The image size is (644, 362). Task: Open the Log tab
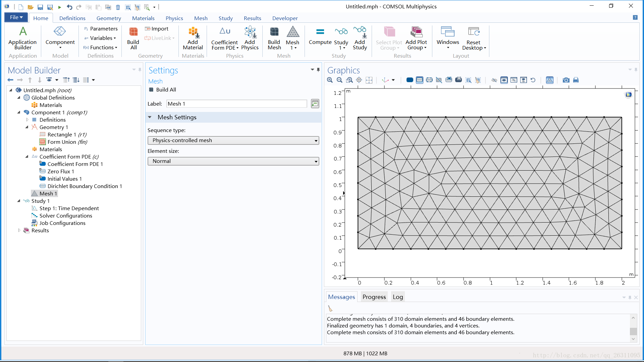pyautogui.click(x=397, y=297)
